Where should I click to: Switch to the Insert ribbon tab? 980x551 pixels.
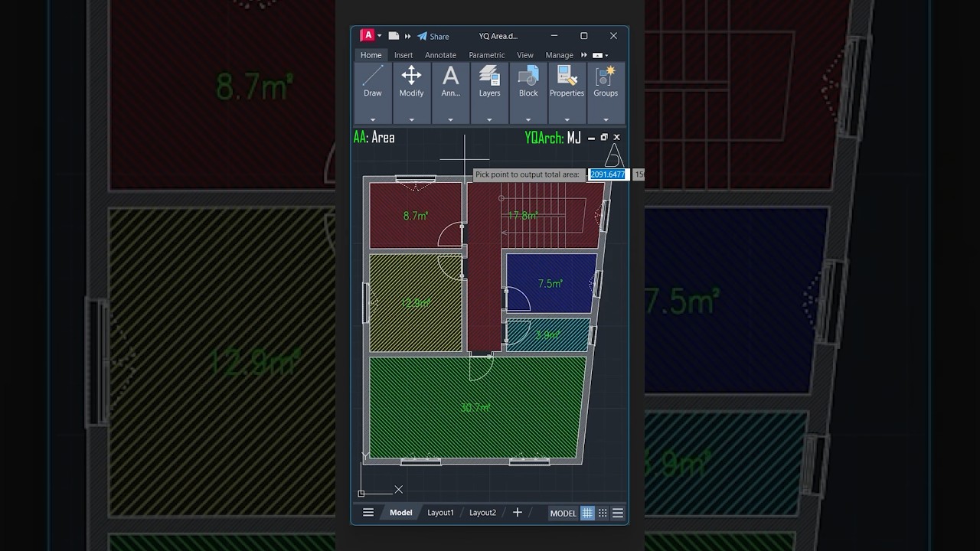point(403,55)
